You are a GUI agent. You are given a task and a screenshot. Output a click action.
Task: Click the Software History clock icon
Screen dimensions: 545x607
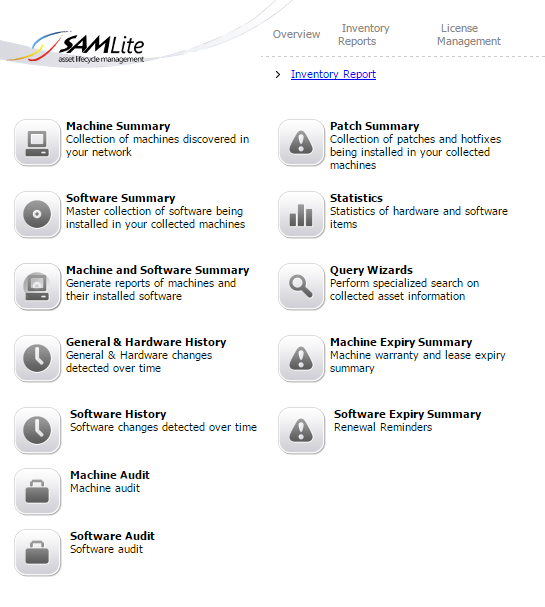coord(38,430)
